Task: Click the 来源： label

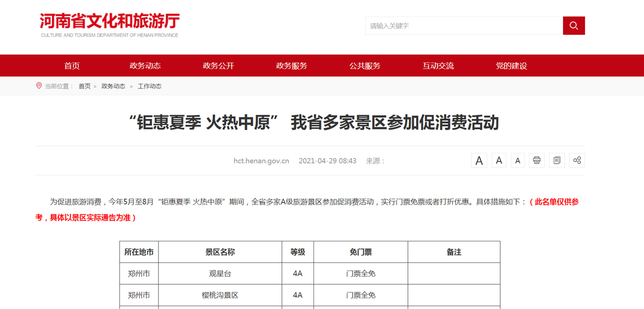Action: (376, 161)
